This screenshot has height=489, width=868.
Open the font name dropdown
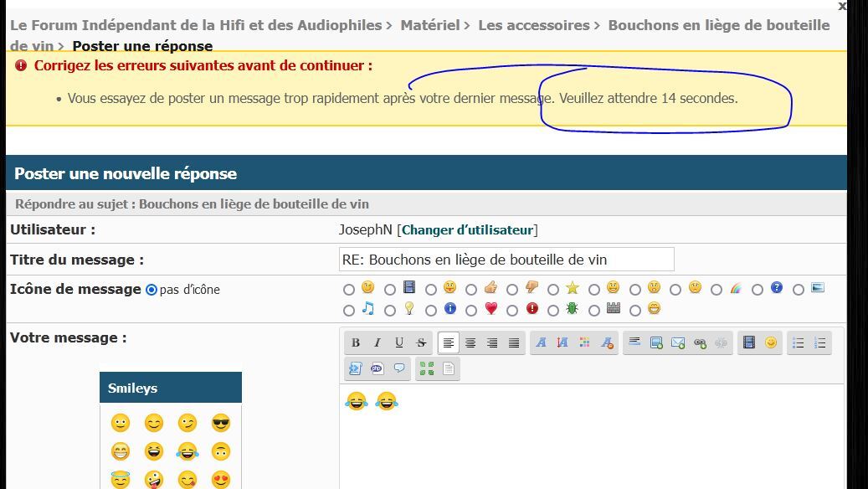pyautogui.click(x=541, y=342)
